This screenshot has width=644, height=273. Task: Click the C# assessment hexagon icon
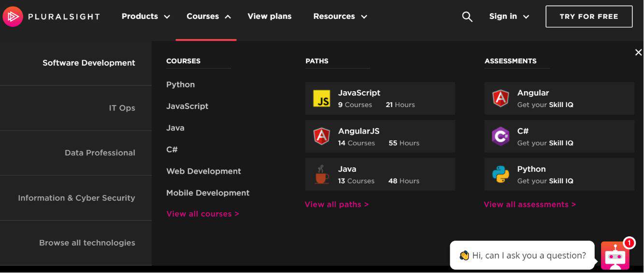[x=501, y=136]
